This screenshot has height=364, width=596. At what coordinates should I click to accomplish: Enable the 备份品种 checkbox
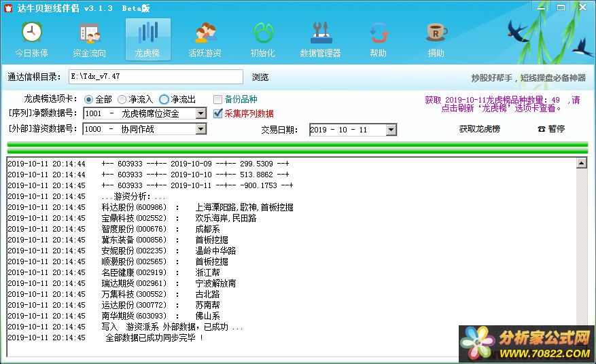pyautogui.click(x=217, y=100)
